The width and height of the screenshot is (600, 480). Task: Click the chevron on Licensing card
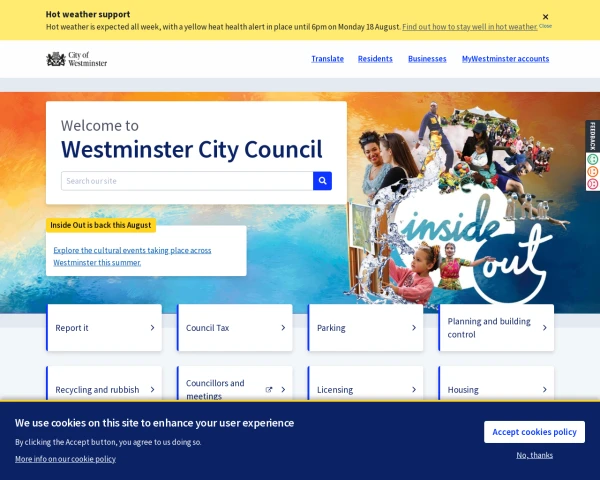click(414, 390)
